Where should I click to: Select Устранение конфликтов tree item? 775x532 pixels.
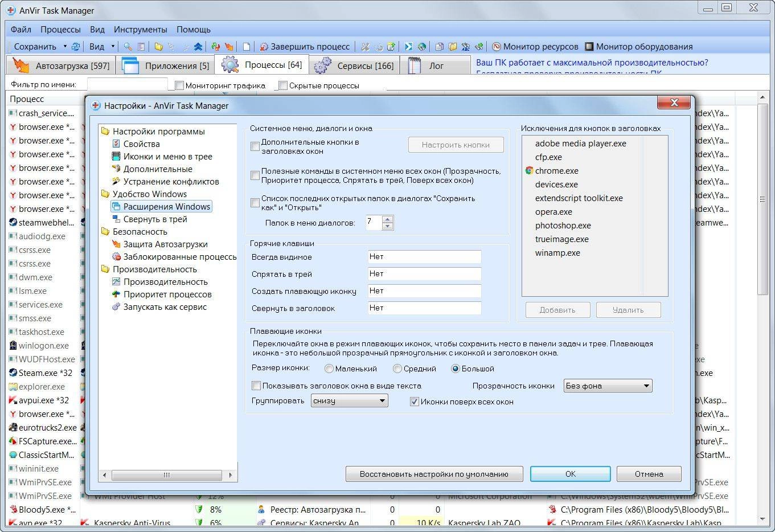click(x=171, y=182)
